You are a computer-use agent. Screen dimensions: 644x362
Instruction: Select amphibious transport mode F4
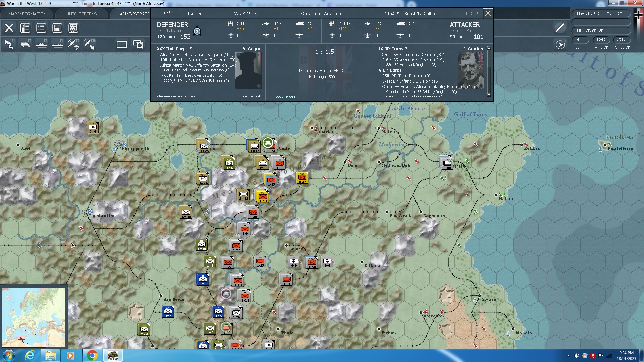click(57, 44)
